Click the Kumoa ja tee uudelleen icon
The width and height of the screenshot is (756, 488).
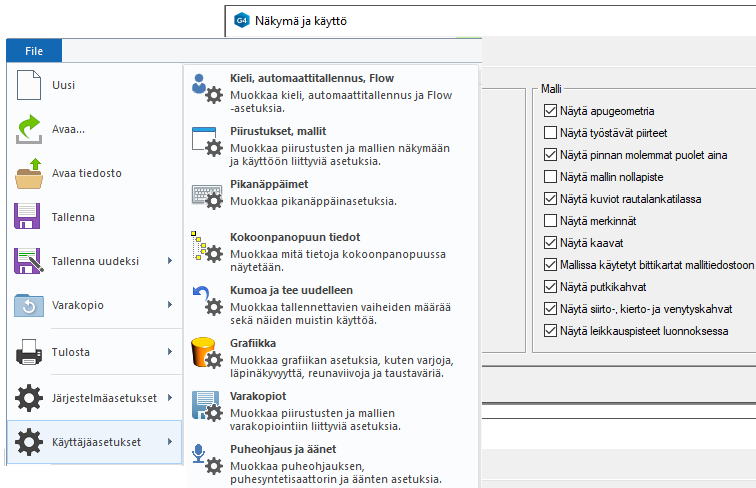tap(205, 300)
